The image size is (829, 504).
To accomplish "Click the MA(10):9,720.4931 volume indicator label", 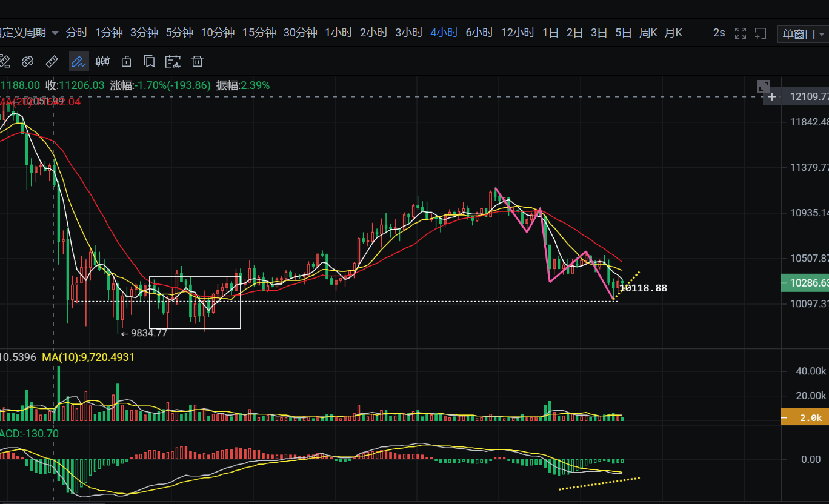I will pyautogui.click(x=88, y=357).
